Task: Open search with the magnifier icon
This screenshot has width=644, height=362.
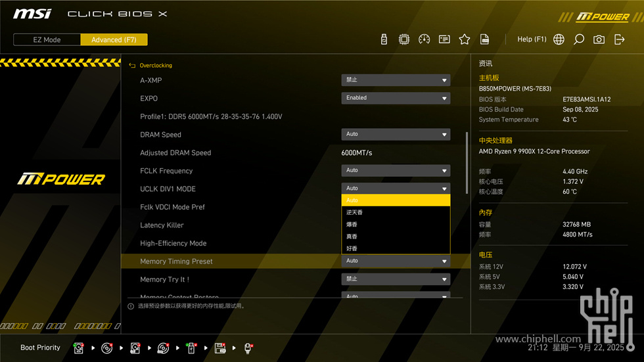Action: click(x=579, y=39)
